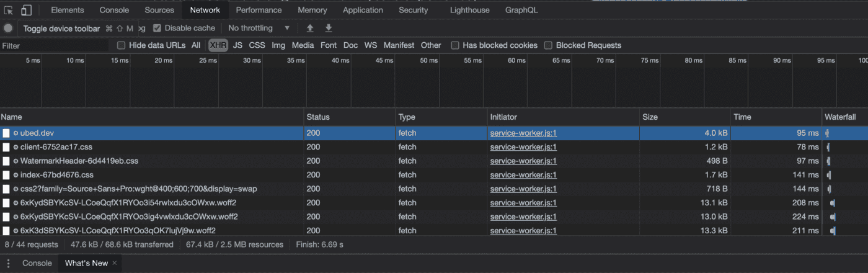Viewport: 868px width, 273px height.
Task: Open drawer three-dot menu icon
Action: coord(8,263)
